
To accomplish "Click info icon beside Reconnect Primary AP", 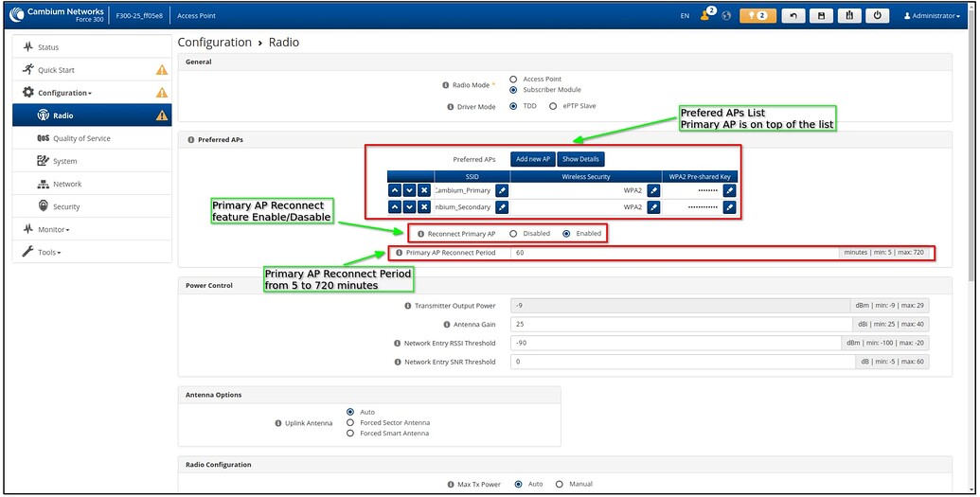I will click(x=421, y=234).
